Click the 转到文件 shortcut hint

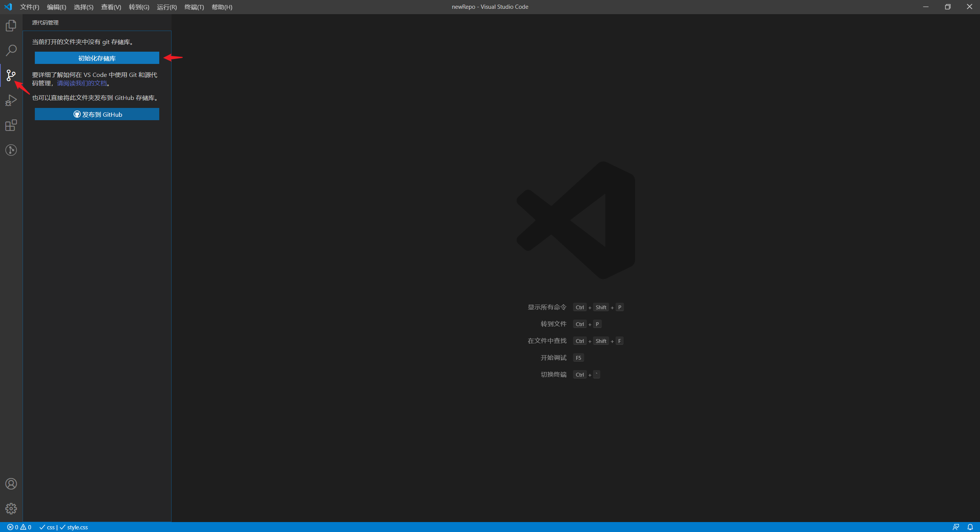(x=554, y=324)
